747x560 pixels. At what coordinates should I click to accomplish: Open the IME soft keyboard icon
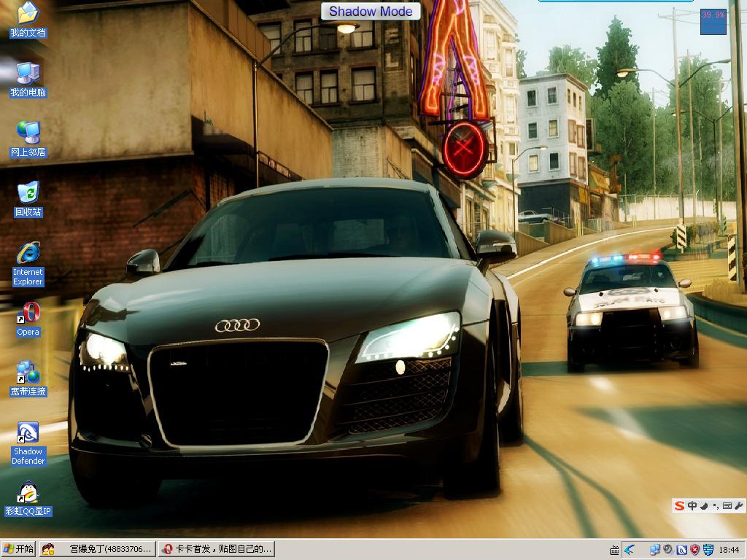(727, 506)
